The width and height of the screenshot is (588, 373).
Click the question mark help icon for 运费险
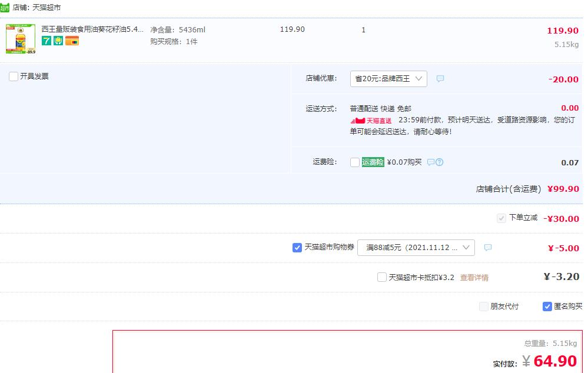[x=440, y=162]
